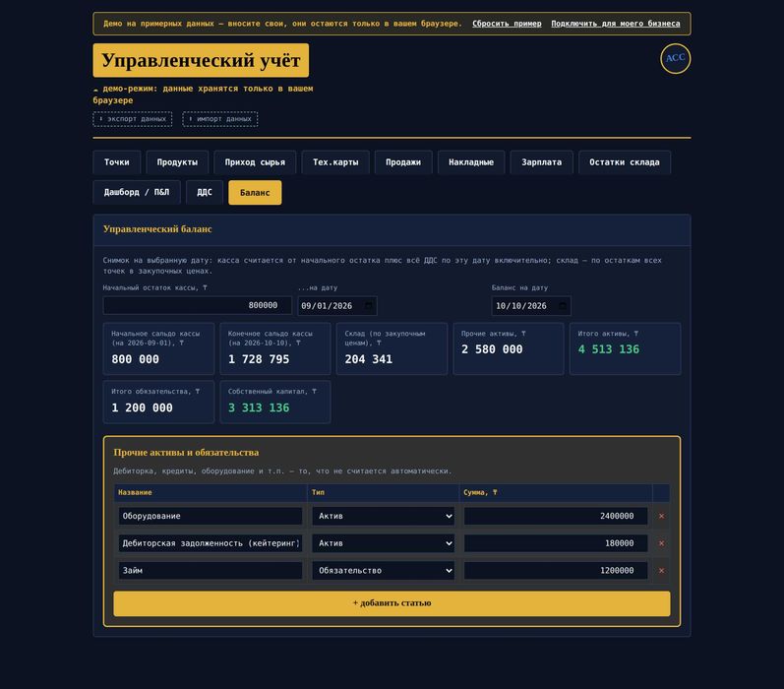This screenshot has width=784, height=689.
Task: Follow the Сбросить пример link
Action: [x=507, y=24]
